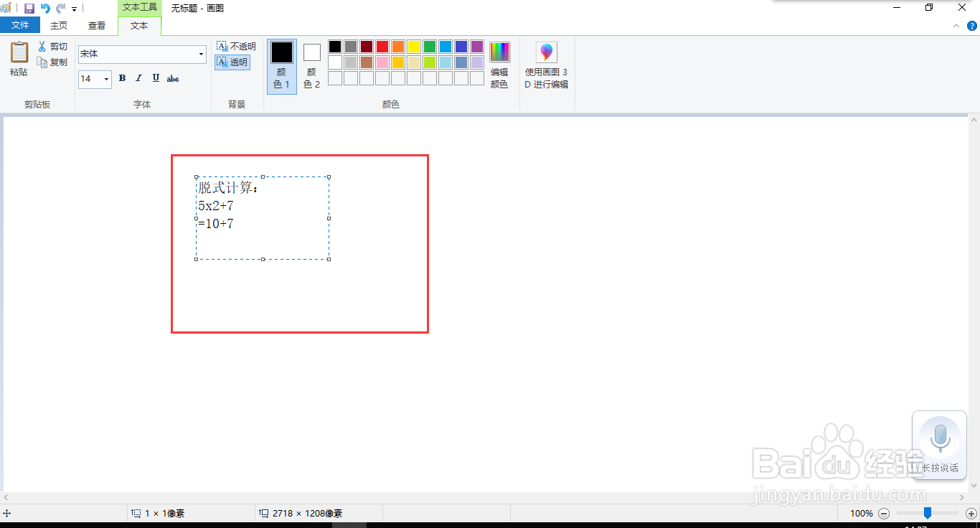Toggle italic text formatting
This screenshot has height=528, width=980.
(x=138, y=78)
